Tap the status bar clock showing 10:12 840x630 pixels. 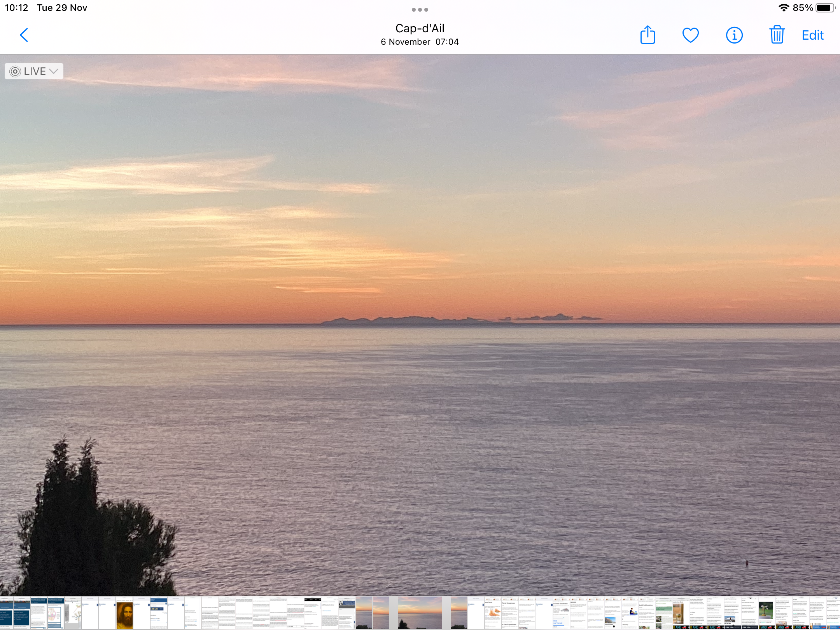point(16,8)
